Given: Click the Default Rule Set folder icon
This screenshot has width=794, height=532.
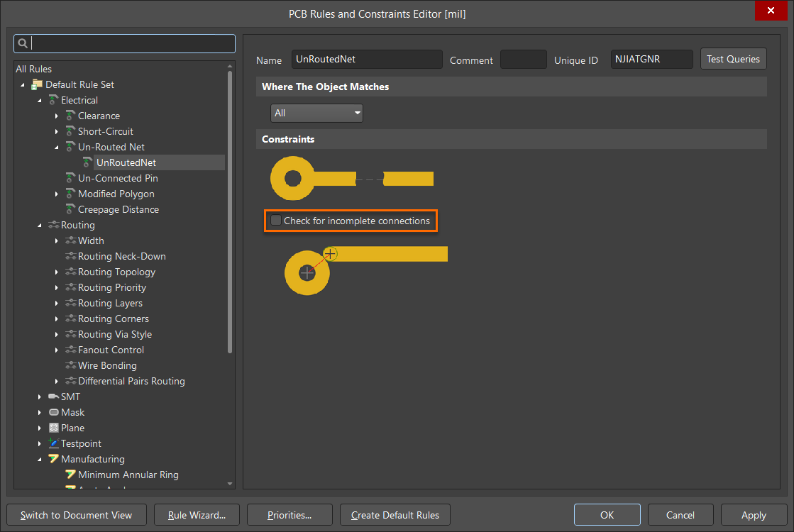Looking at the screenshot, I should click(37, 84).
